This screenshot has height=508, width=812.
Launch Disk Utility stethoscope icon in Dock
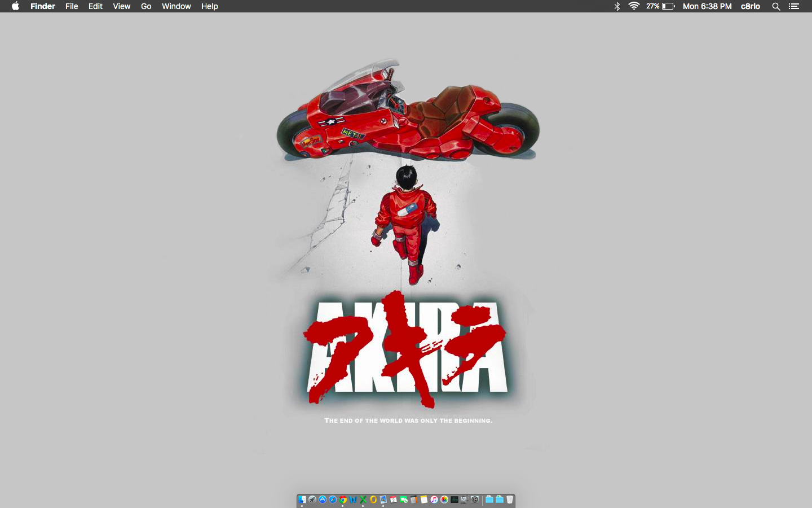click(465, 500)
